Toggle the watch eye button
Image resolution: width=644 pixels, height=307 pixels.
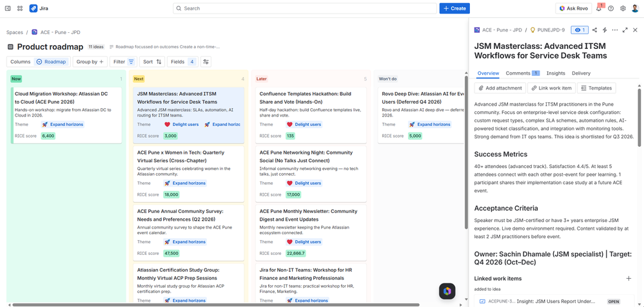tap(580, 30)
